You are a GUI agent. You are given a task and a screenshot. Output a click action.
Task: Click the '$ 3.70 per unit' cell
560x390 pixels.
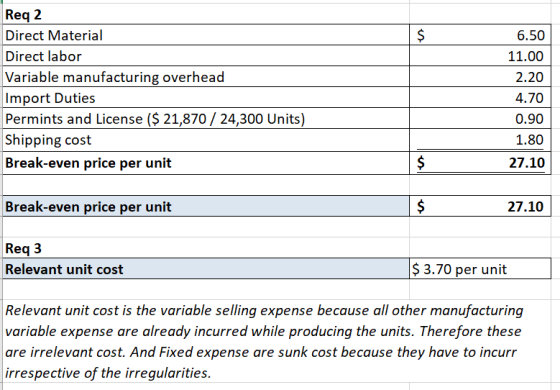click(x=480, y=269)
